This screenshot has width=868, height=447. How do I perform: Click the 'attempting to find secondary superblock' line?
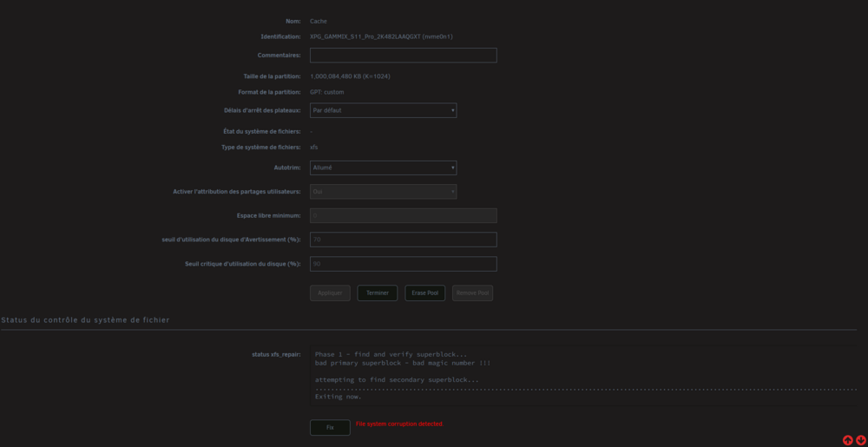[x=397, y=380]
